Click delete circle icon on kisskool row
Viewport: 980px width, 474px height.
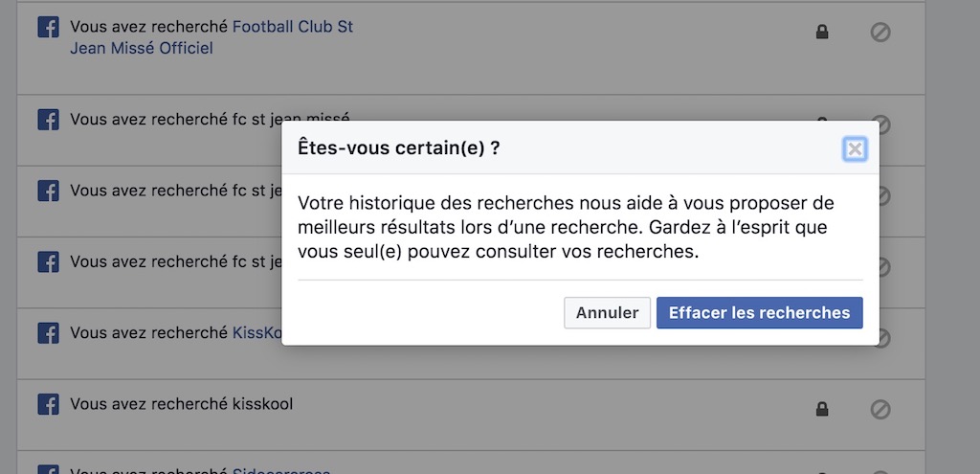(880, 410)
